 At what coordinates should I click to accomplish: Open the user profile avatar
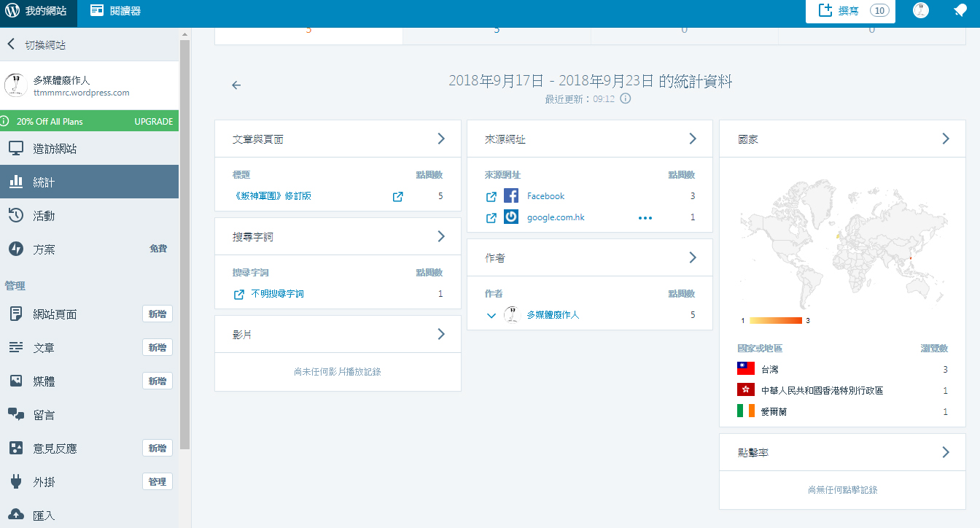[921, 11]
